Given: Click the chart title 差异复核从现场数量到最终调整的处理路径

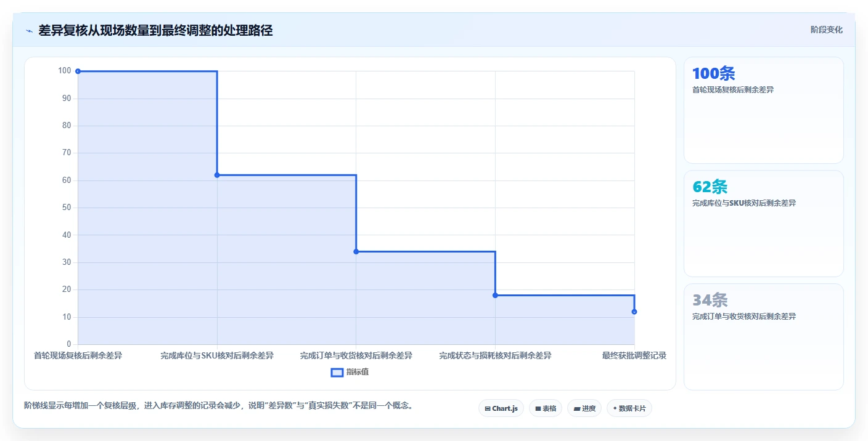Looking at the screenshot, I should click(x=155, y=30).
